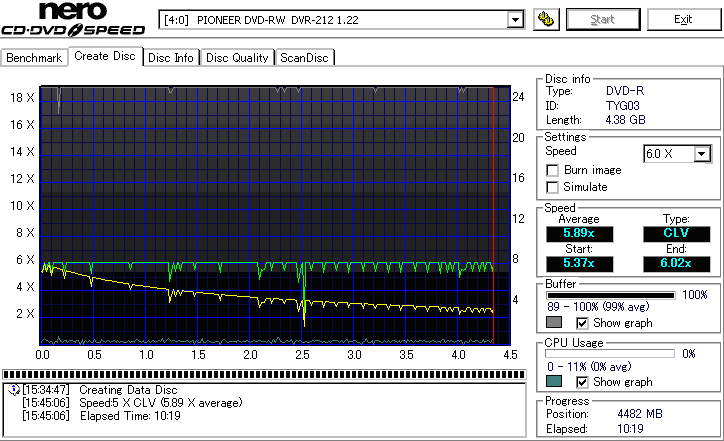Screen dimensions: 724x441
Task: Select the ScanDisc tab
Action: (x=305, y=58)
